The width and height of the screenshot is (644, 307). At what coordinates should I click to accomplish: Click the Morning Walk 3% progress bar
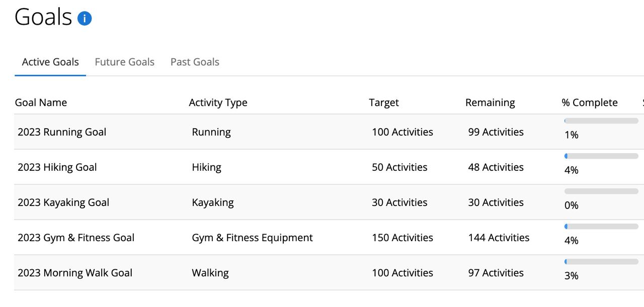(x=601, y=261)
